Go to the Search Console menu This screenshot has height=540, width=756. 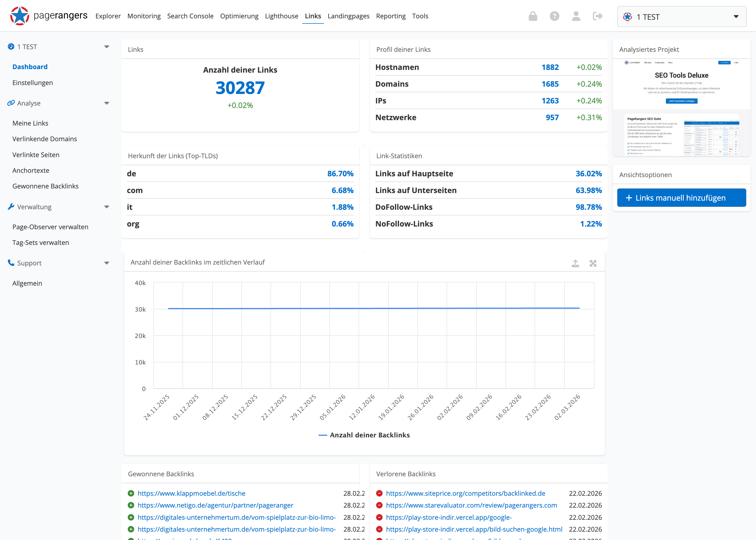190,16
